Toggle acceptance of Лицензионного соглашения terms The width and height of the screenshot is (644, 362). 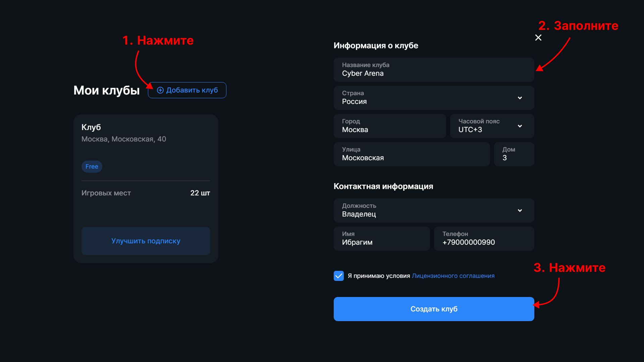click(x=339, y=276)
